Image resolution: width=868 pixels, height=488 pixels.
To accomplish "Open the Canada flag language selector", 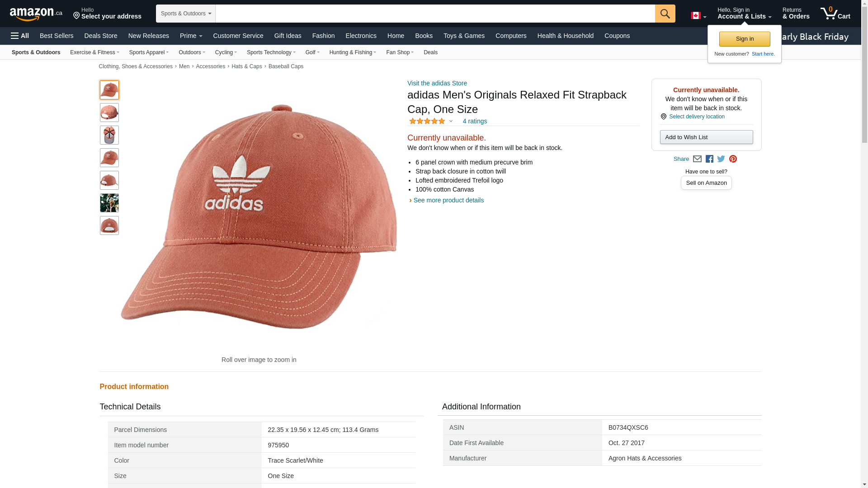I will 698,16.
